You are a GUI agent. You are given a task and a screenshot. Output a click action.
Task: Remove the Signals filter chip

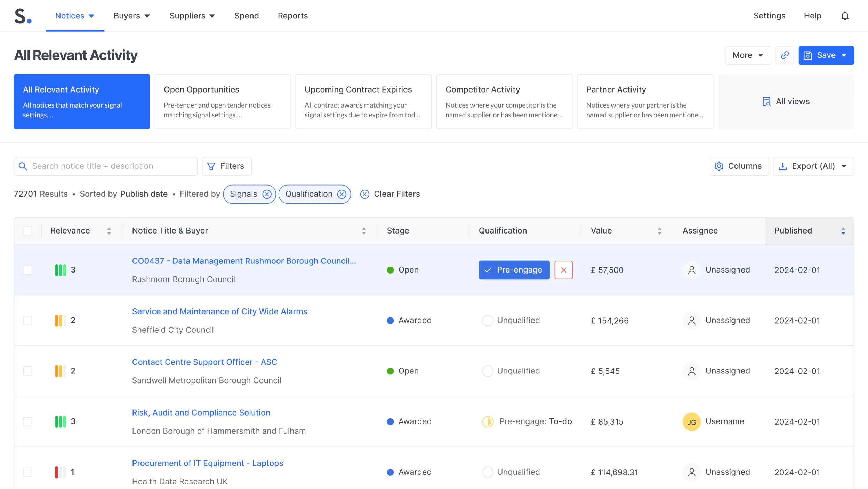[x=267, y=194]
